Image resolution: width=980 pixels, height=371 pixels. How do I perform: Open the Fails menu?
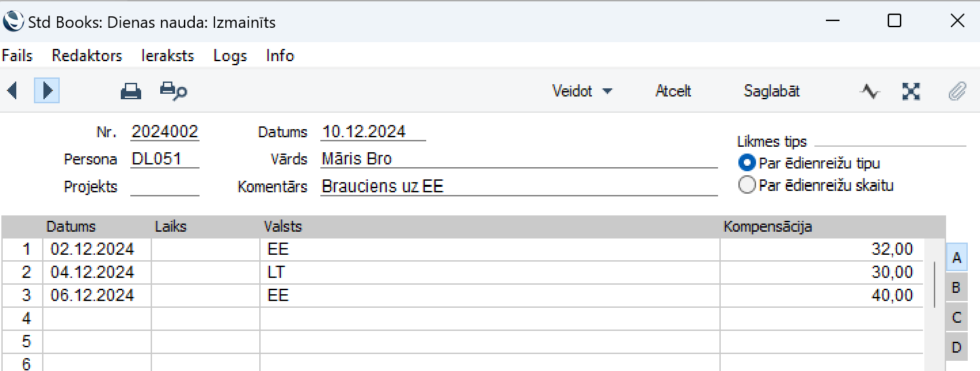pos(17,56)
